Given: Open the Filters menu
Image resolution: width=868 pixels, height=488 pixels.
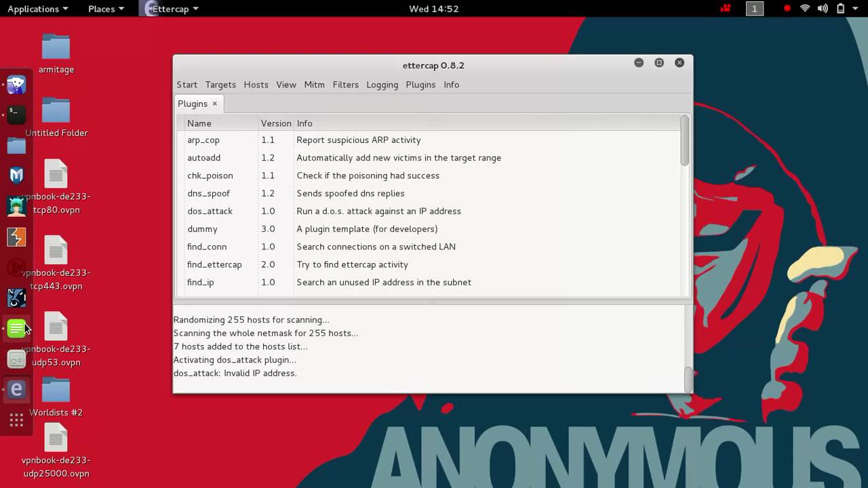Looking at the screenshot, I should [x=346, y=85].
